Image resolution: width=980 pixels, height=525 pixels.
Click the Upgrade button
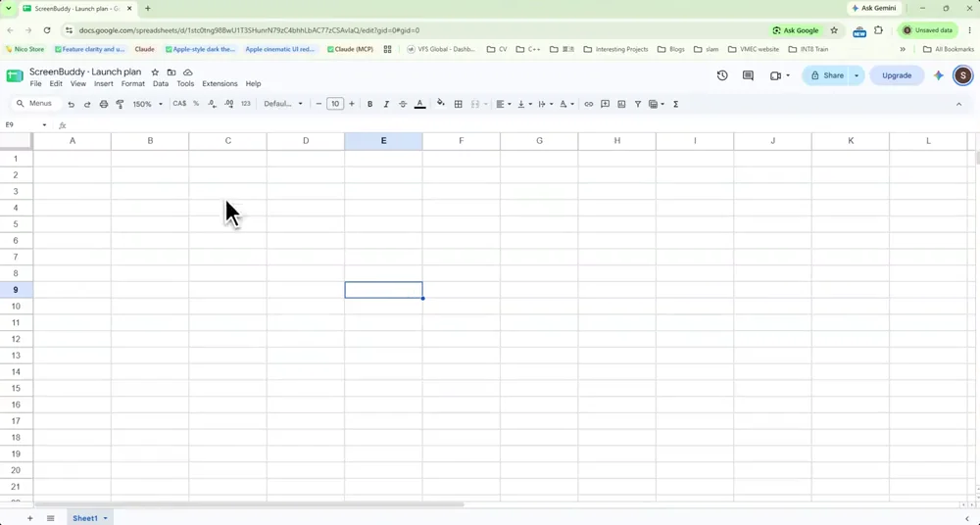coord(897,75)
